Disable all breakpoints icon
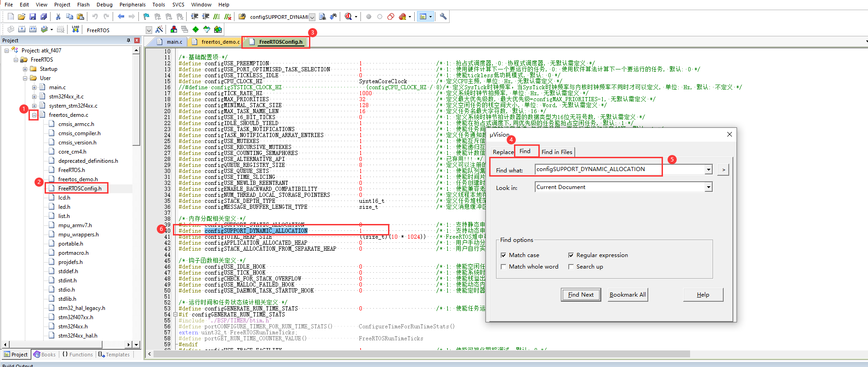 (x=391, y=17)
